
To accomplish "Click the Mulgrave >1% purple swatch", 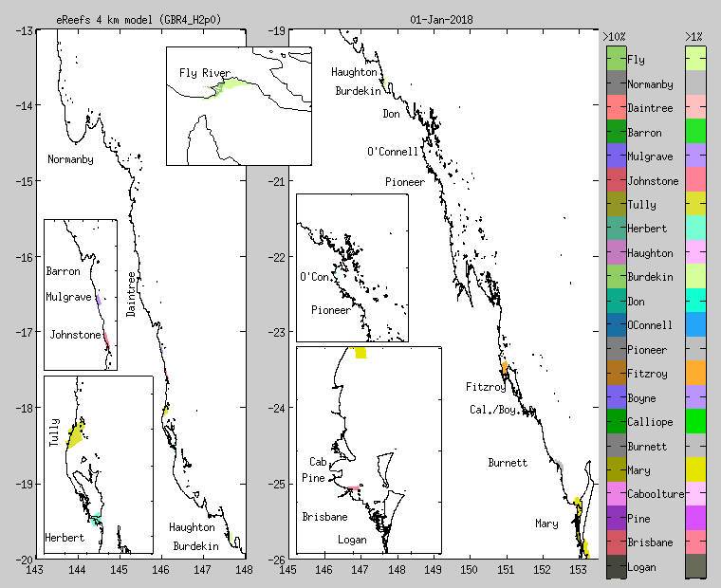I will click(x=695, y=156).
